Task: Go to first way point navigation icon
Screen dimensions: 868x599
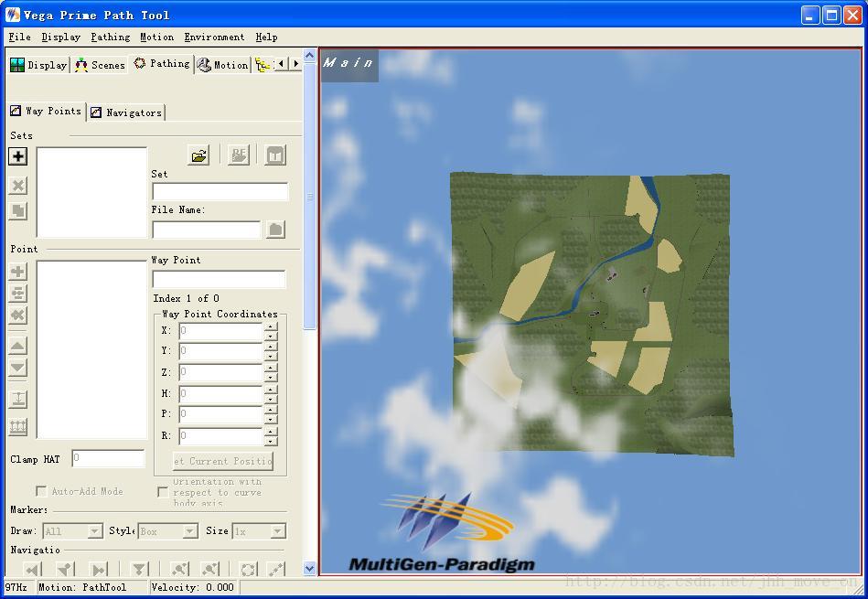Action: (33, 569)
